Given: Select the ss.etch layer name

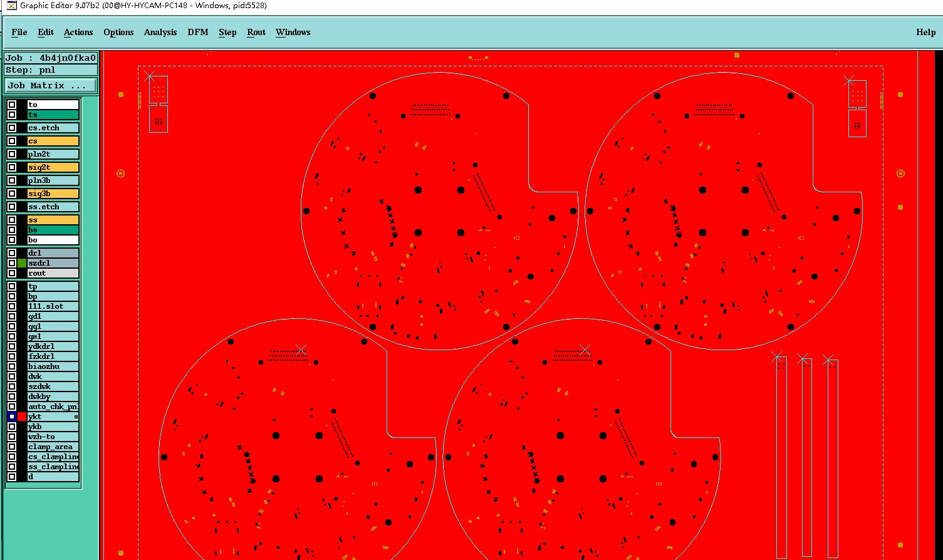Looking at the screenshot, I should [53, 207].
